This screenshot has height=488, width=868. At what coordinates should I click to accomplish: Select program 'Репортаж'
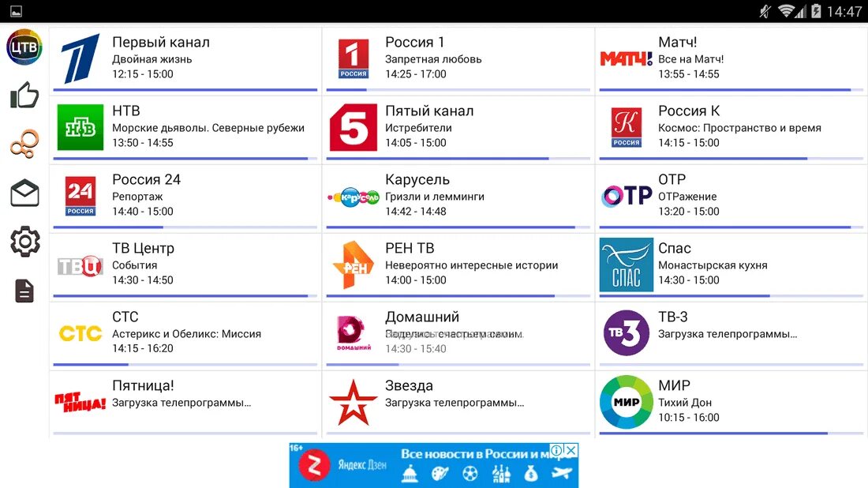[x=137, y=197]
